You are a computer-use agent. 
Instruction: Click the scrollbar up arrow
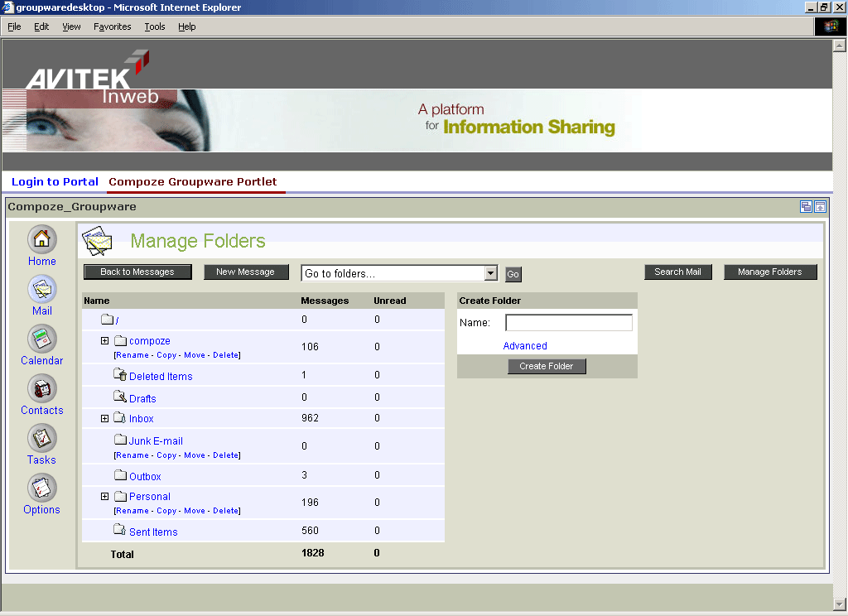(840, 46)
